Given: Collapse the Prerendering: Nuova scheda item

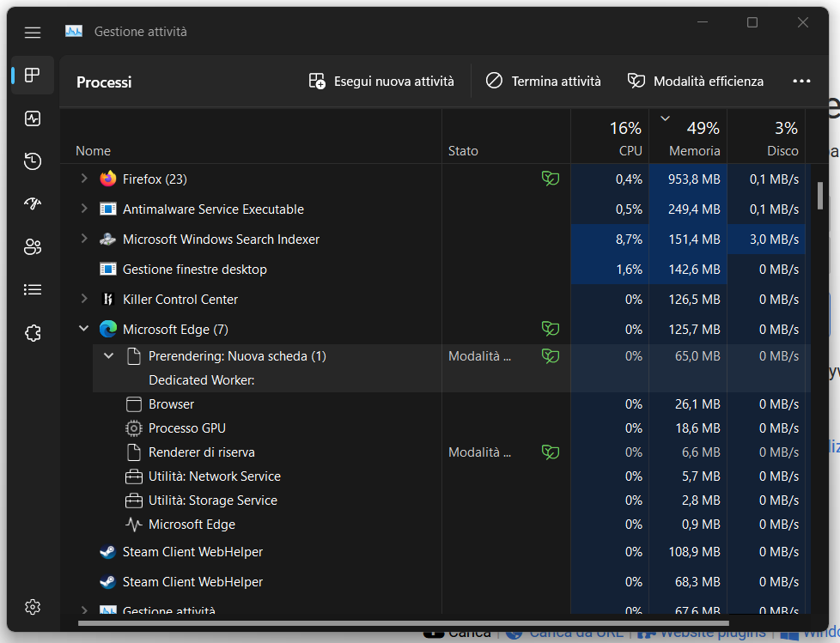Looking at the screenshot, I should (109, 355).
